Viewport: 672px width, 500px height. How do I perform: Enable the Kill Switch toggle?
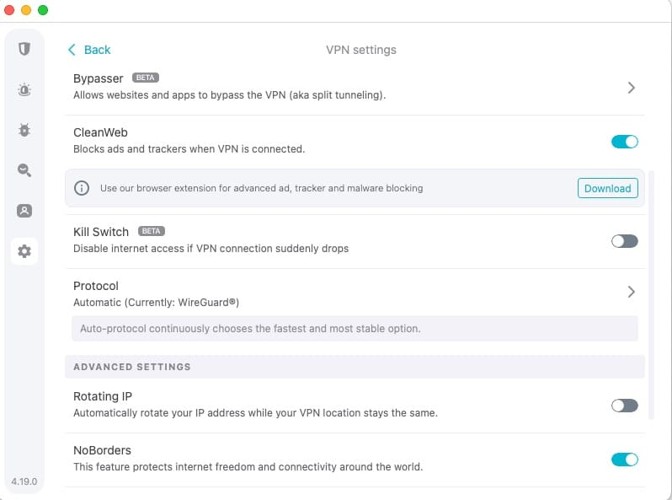pos(624,241)
